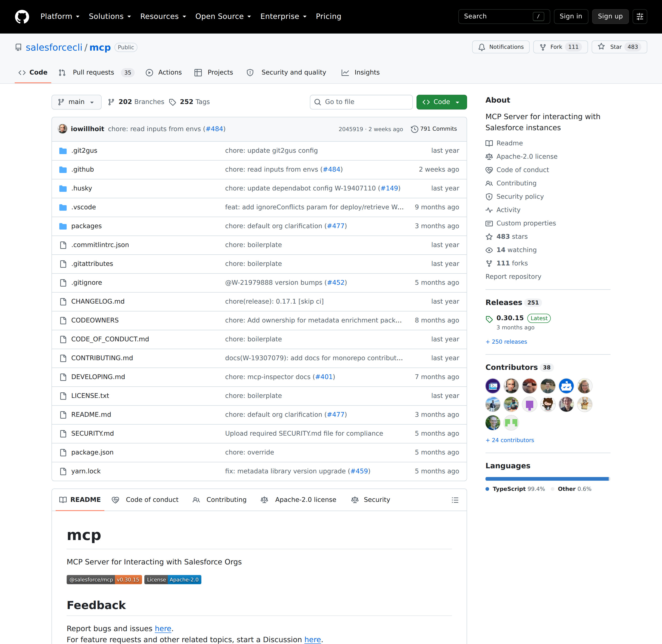The image size is (662, 644).
Task: View Custom properties in sidebar
Action: point(526,223)
